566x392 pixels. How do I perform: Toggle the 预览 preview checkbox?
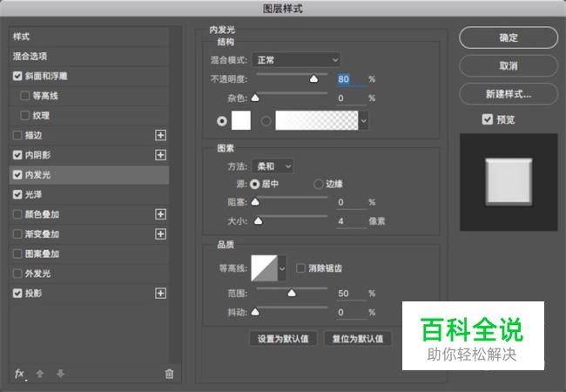point(488,119)
